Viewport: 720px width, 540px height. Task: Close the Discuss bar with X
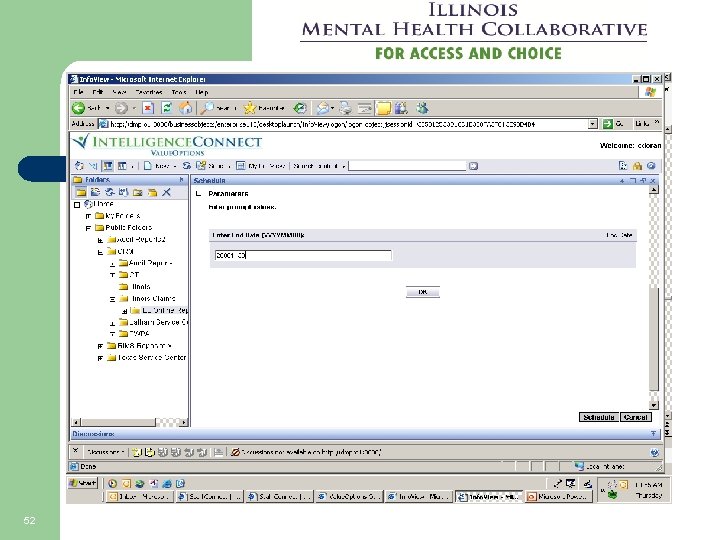pos(76,451)
